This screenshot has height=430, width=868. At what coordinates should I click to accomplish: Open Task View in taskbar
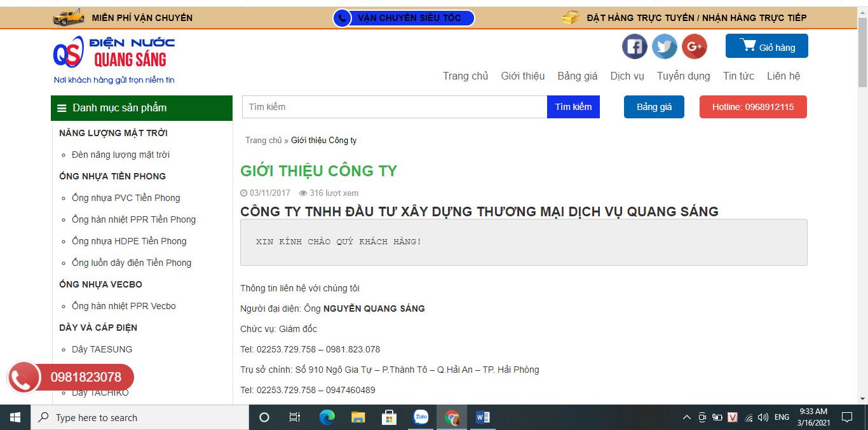click(295, 417)
